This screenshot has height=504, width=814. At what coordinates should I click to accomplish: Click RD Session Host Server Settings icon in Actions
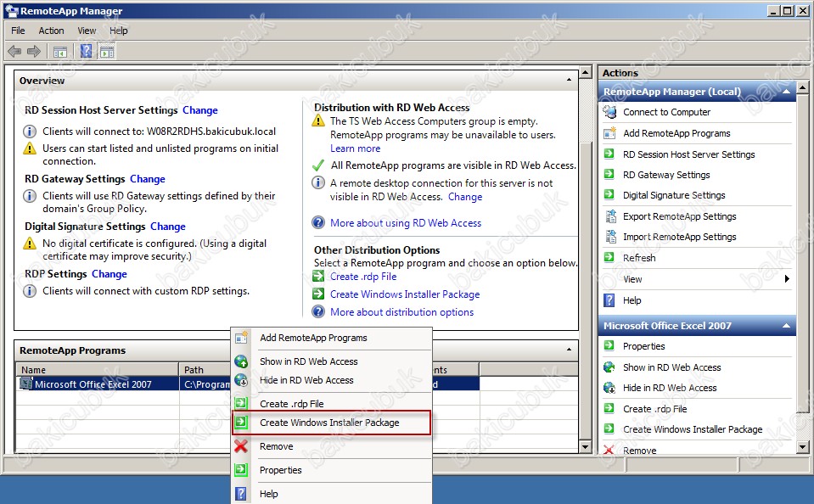609,154
